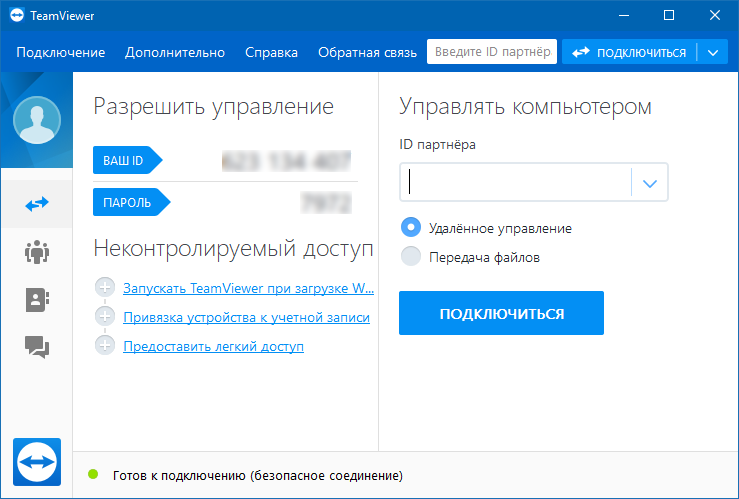Maximize the TeamViewer window

[669, 16]
